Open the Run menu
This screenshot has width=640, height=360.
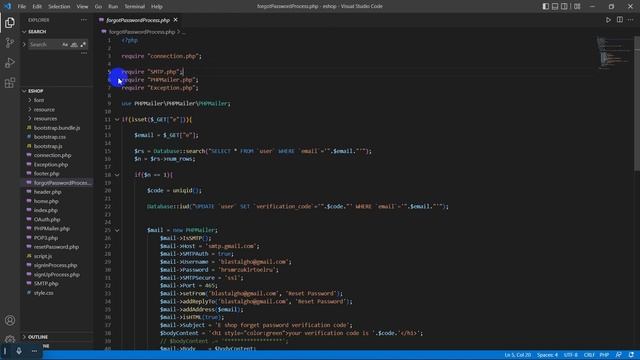[113, 7]
